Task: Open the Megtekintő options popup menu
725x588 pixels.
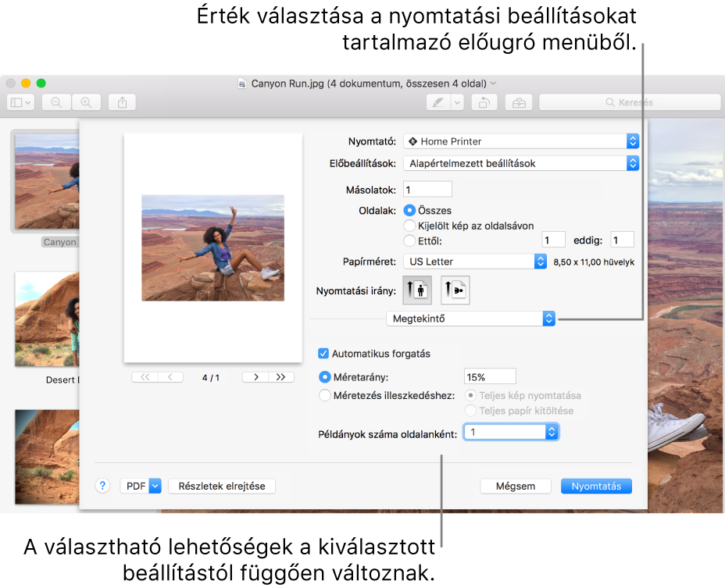Action: [471, 319]
